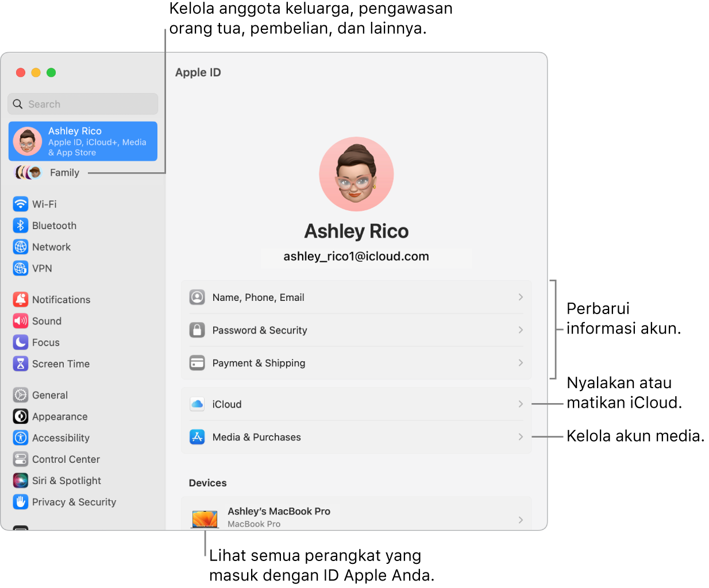Select Ashley Rico's account in sidebar
This screenshot has height=588, width=709.
(x=83, y=141)
